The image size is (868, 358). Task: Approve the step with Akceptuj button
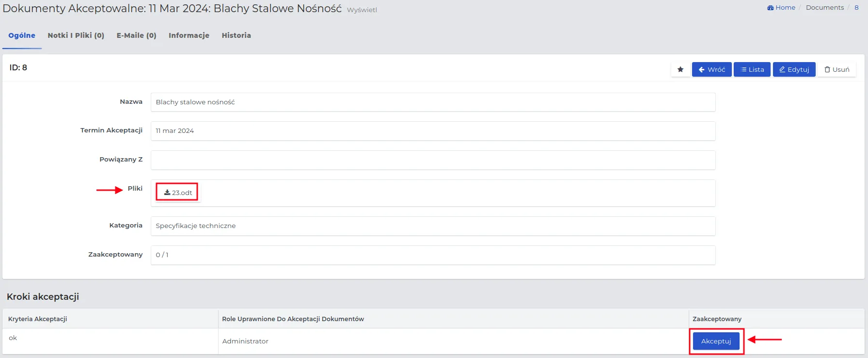(716, 341)
